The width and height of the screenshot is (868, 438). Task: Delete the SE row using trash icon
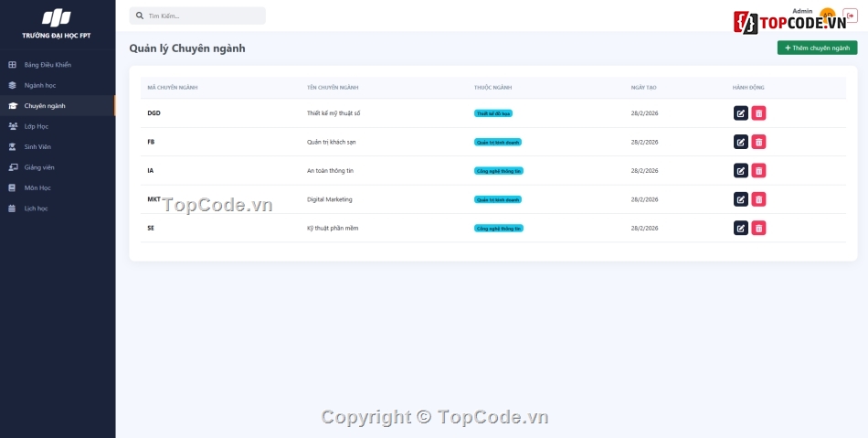click(758, 228)
